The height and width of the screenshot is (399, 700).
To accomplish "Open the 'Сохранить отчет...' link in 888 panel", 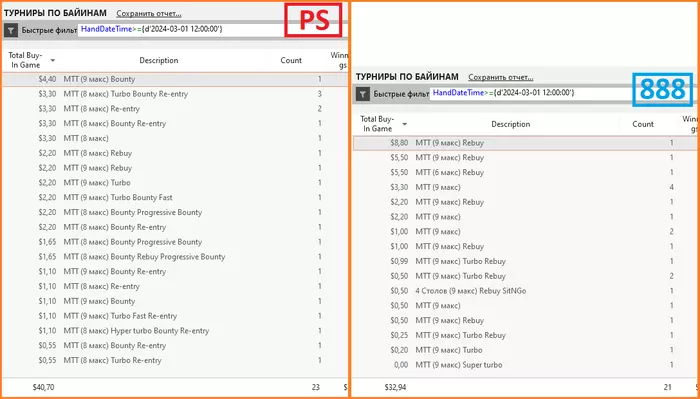I will pos(500,77).
